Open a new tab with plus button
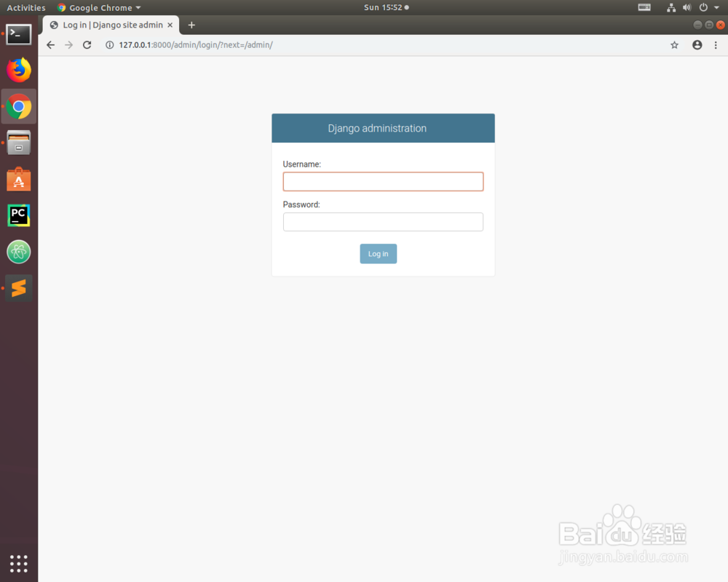The width and height of the screenshot is (728, 582). tap(191, 25)
